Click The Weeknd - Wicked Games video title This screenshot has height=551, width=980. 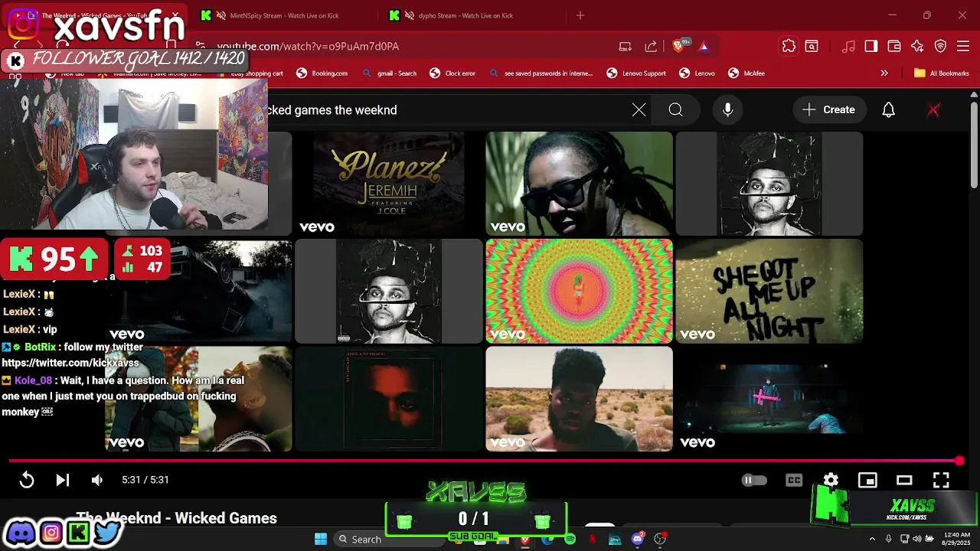(177, 518)
